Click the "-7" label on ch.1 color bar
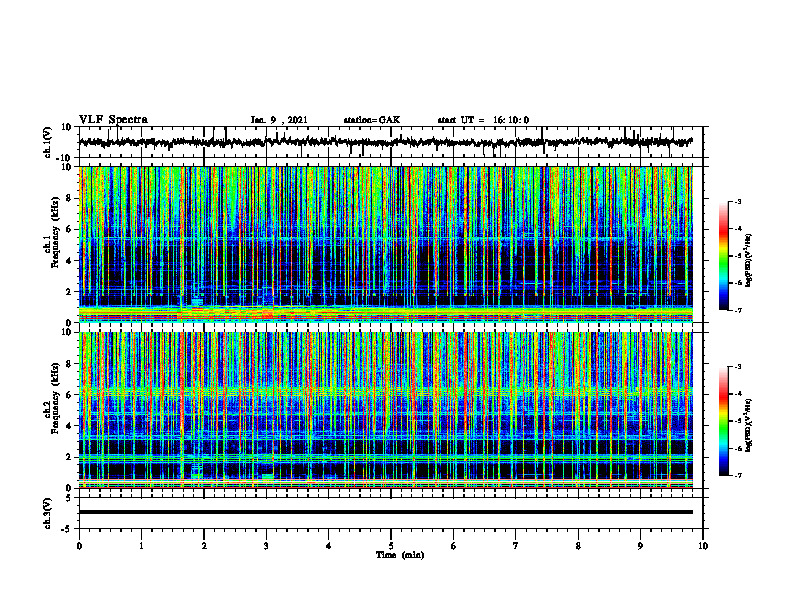Viewport: 792px width, 612px height. click(x=737, y=310)
